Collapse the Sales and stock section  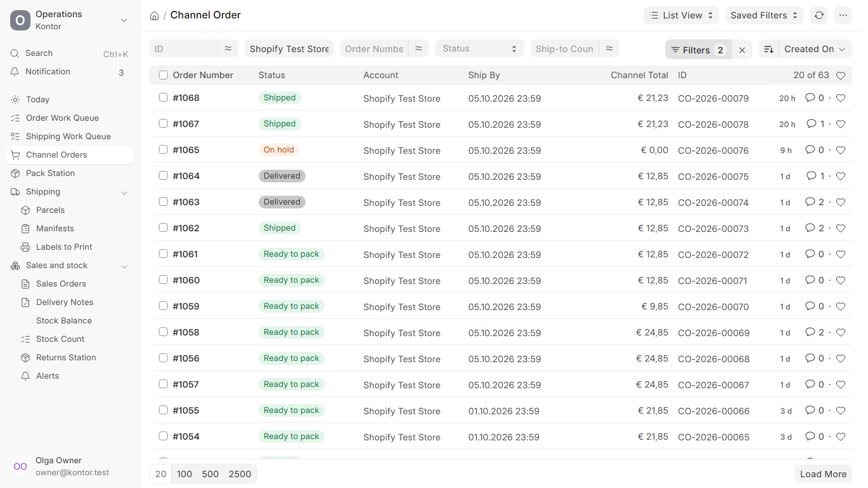(125, 266)
